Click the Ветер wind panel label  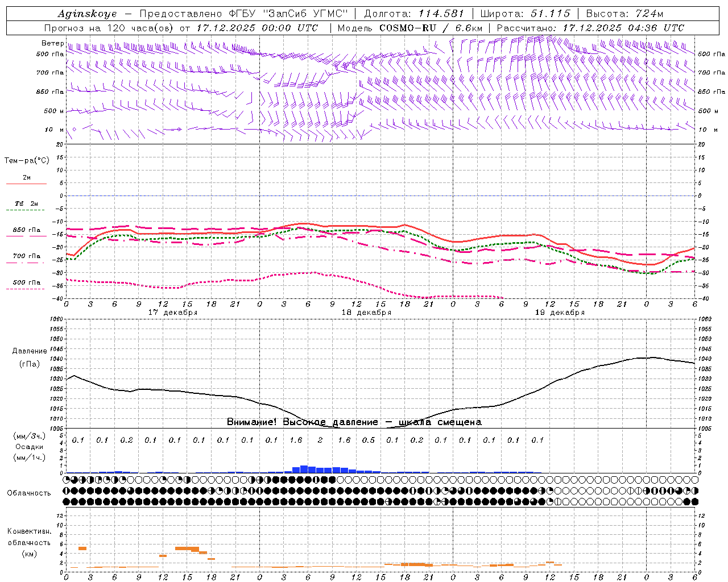tap(52, 43)
